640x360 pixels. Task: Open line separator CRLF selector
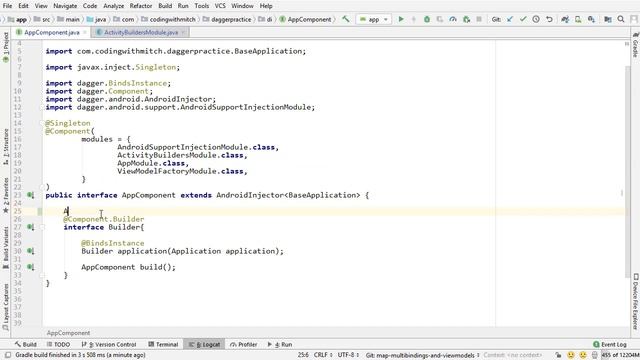[x=323, y=355]
